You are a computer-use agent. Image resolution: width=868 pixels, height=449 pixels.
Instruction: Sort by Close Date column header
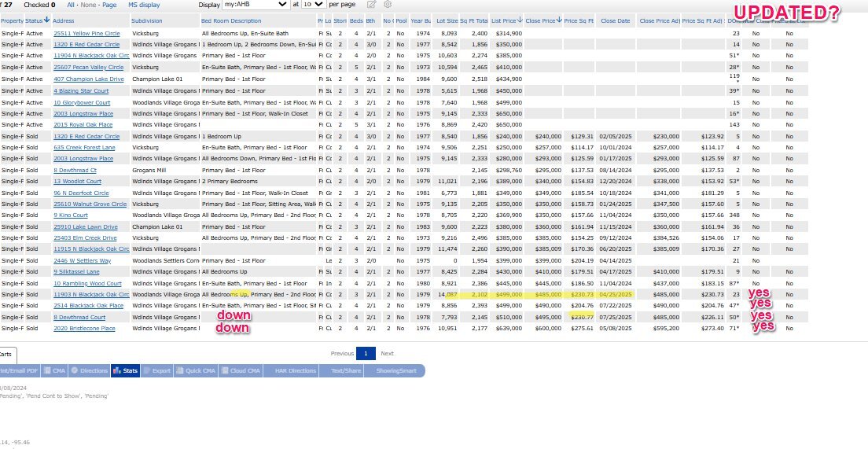tap(615, 21)
